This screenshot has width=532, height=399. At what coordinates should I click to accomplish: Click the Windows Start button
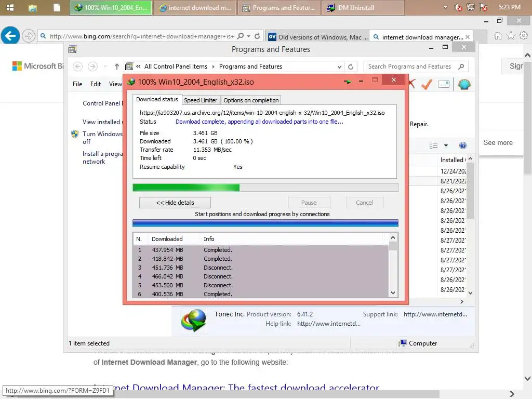pos(10,7)
